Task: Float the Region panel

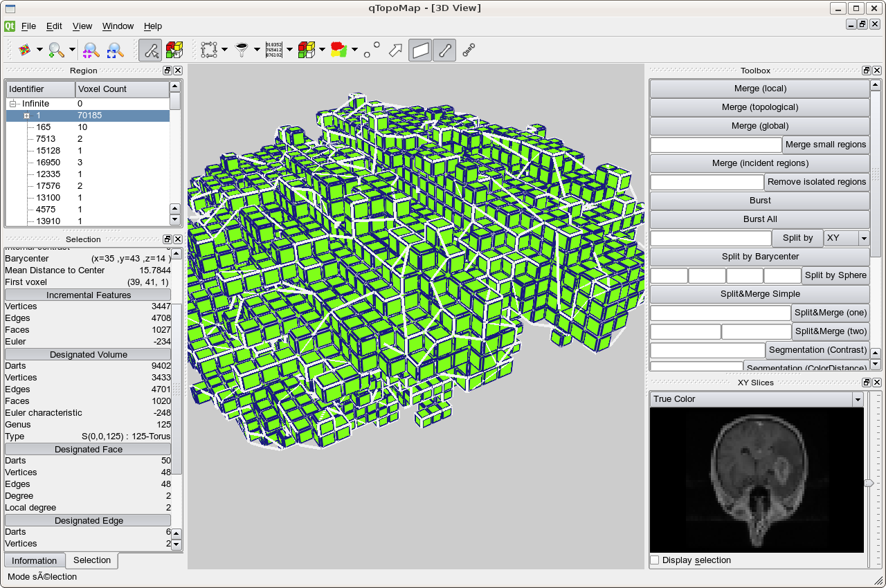Action: coord(168,71)
